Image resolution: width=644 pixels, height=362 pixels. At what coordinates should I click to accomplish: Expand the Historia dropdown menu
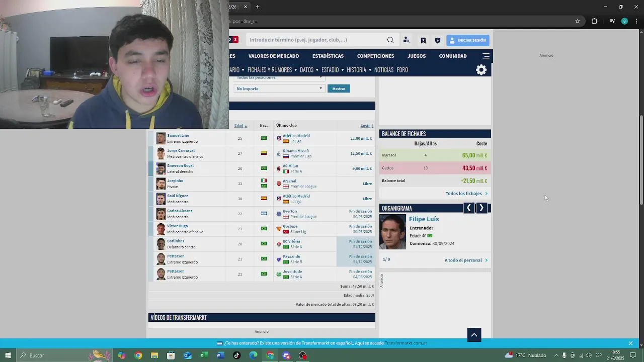click(359, 70)
